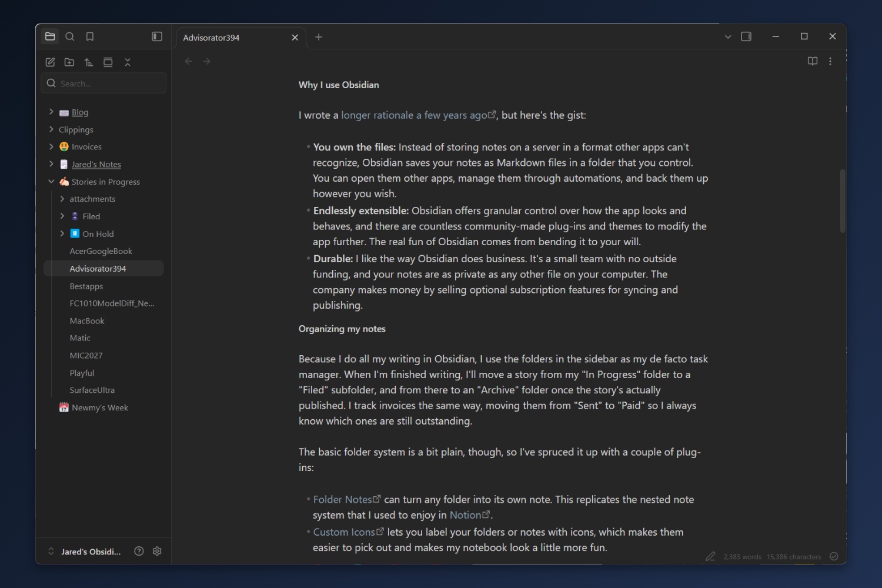
Task: Open Obsidian settings gear
Action: tap(157, 551)
